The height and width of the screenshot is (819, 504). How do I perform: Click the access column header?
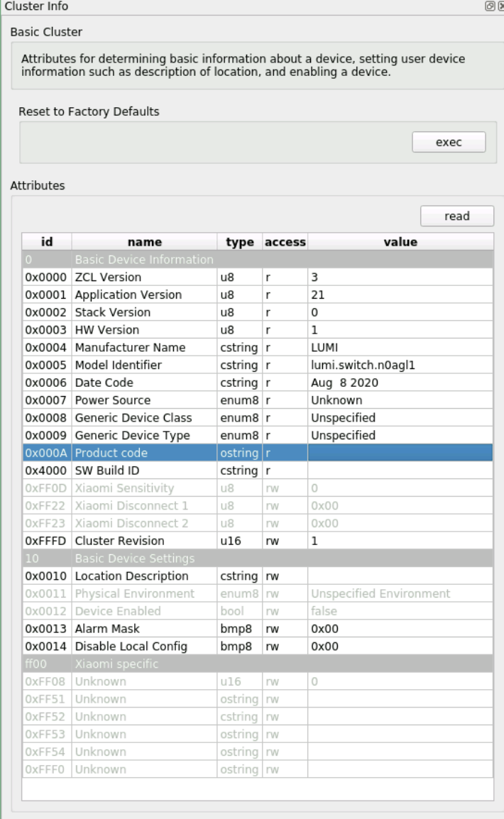285,242
